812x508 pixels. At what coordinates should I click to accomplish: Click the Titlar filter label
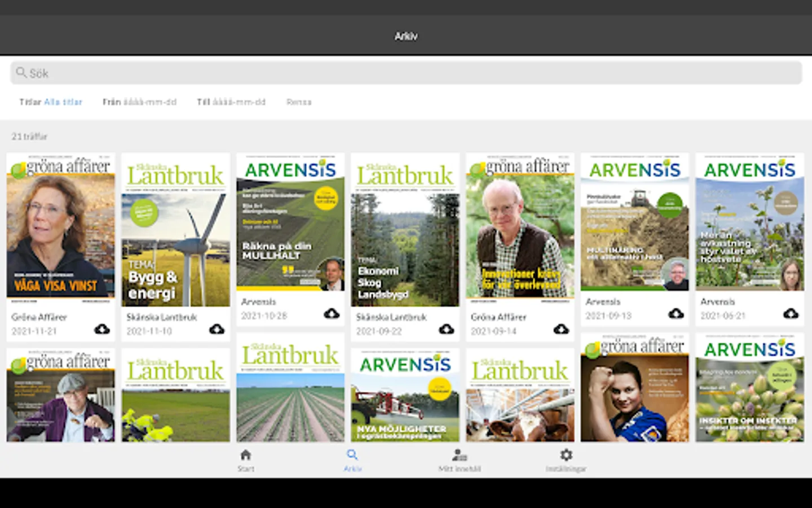tap(30, 102)
